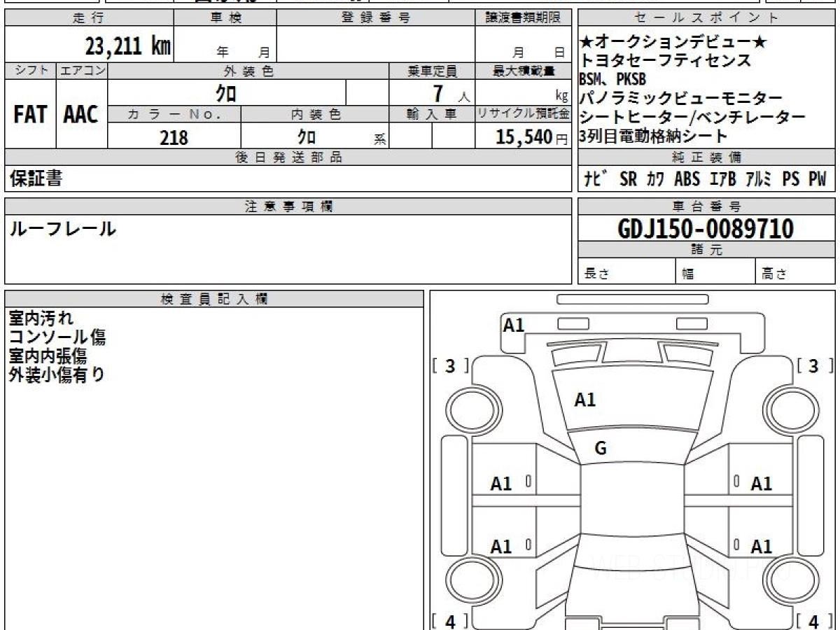
Task: Select the トヨタセーフティセンス line
Action: [x=665, y=61]
